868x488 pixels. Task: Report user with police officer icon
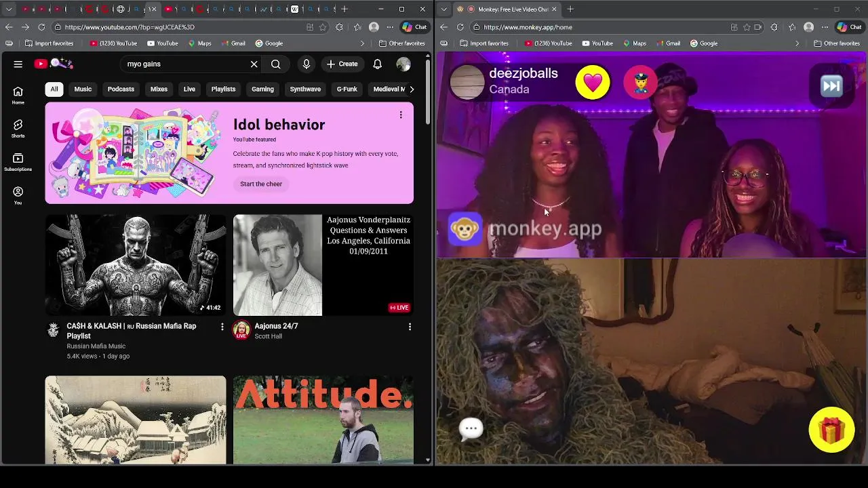point(640,83)
